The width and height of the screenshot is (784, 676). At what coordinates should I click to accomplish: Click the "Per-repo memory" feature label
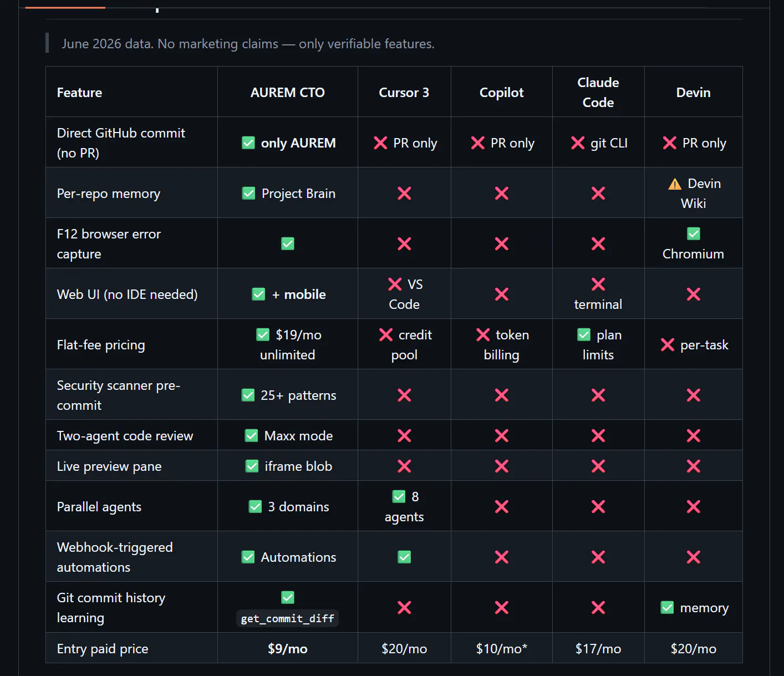[x=109, y=194]
